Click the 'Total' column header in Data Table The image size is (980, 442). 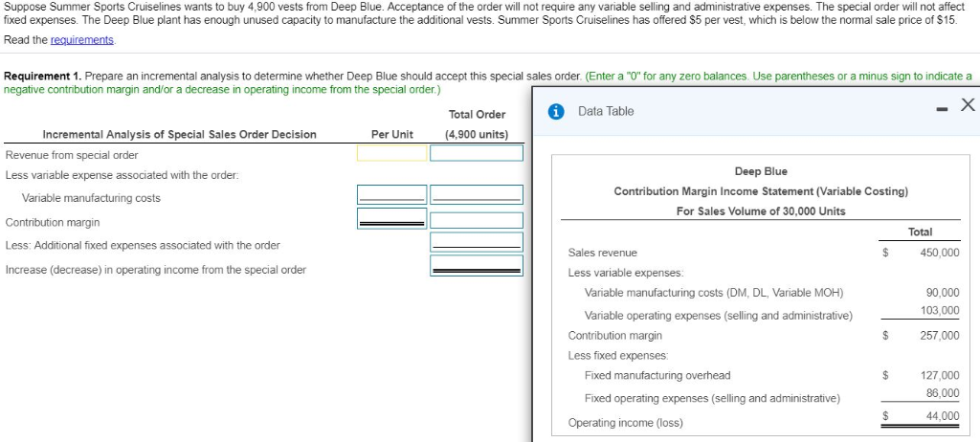point(920,232)
